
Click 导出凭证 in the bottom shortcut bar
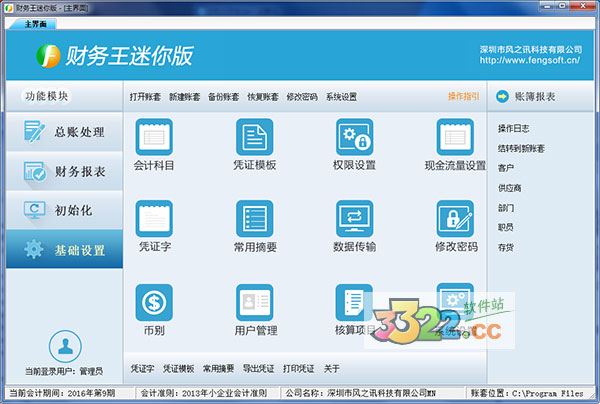[x=258, y=368]
